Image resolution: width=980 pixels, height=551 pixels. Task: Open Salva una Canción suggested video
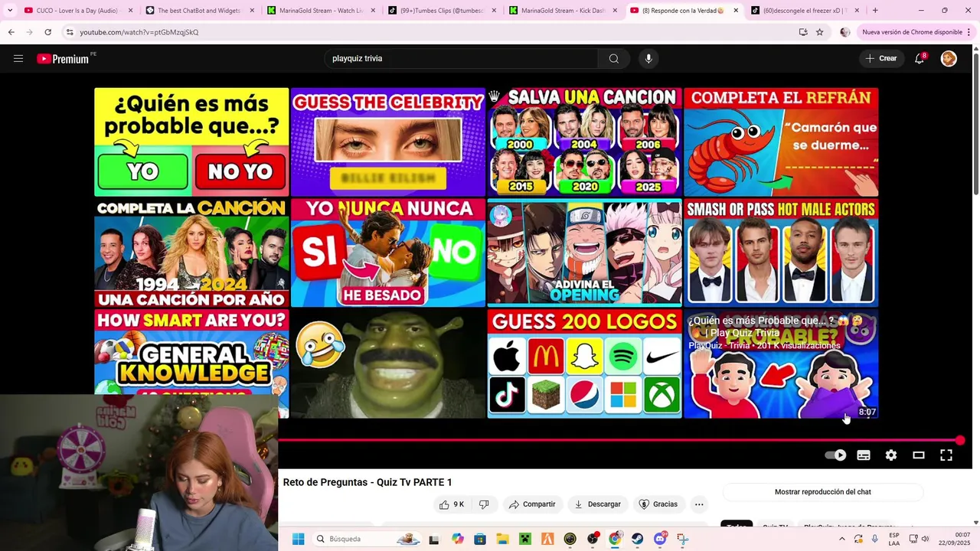pyautogui.click(x=584, y=142)
